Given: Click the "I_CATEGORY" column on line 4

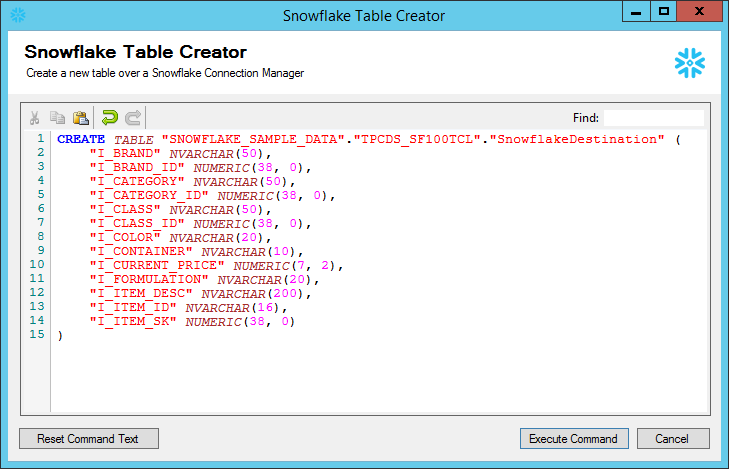Looking at the screenshot, I should (x=137, y=181).
